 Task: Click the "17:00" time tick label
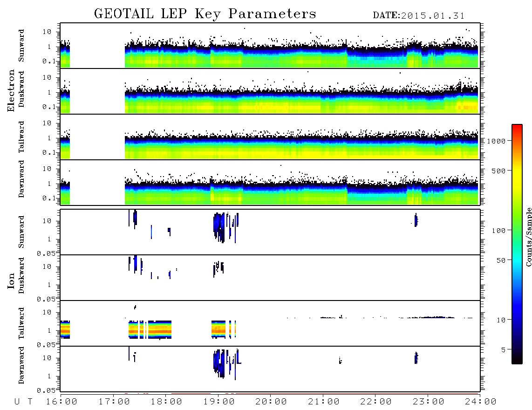click(x=114, y=402)
